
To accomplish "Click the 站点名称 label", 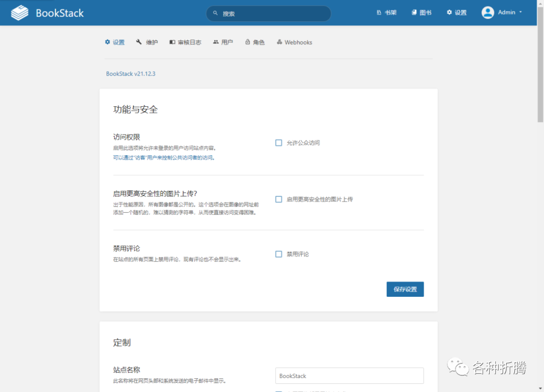I will tap(126, 370).
